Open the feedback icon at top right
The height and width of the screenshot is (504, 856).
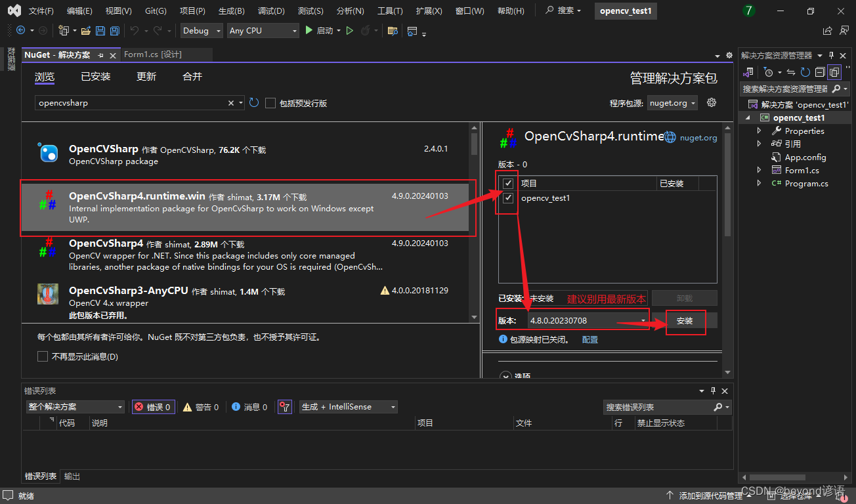pyautogui.click(x=844, y=30)
